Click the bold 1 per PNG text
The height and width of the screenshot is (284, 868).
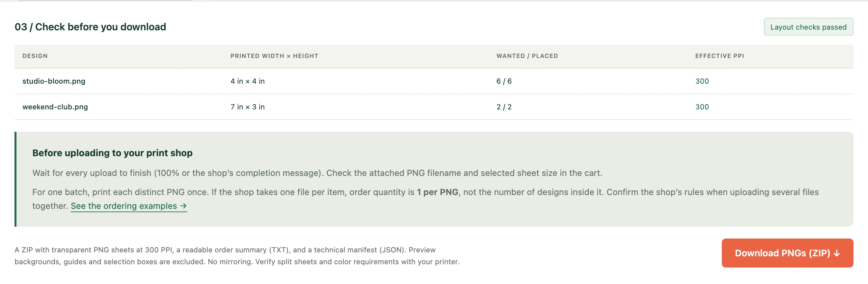[437, 192]
